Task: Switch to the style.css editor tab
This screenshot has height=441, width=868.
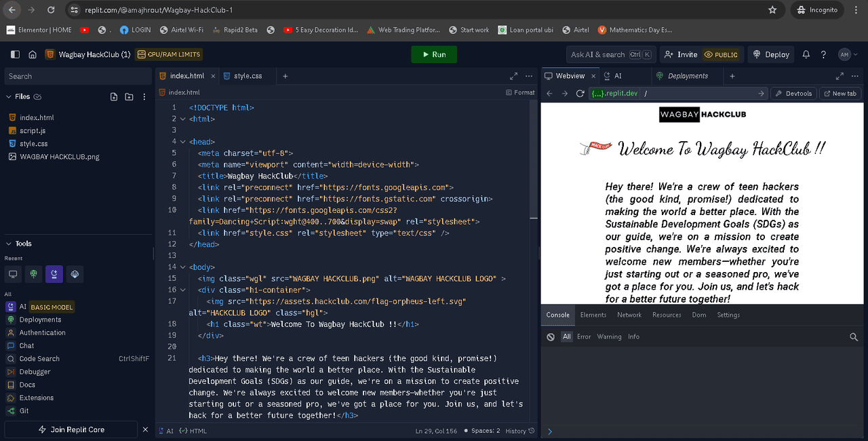Action: [248, 76]
